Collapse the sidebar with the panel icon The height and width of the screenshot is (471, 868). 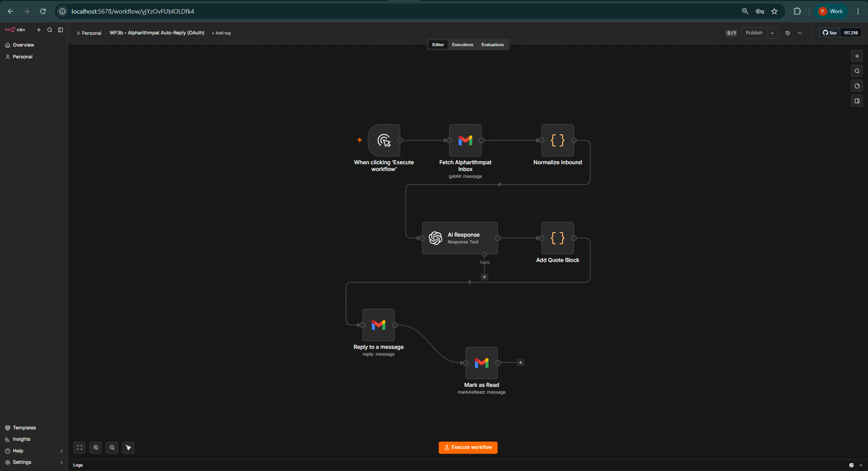click(61, 30)
